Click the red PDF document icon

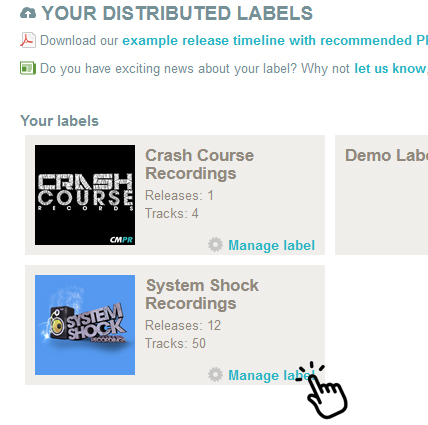tap(28, 40)
